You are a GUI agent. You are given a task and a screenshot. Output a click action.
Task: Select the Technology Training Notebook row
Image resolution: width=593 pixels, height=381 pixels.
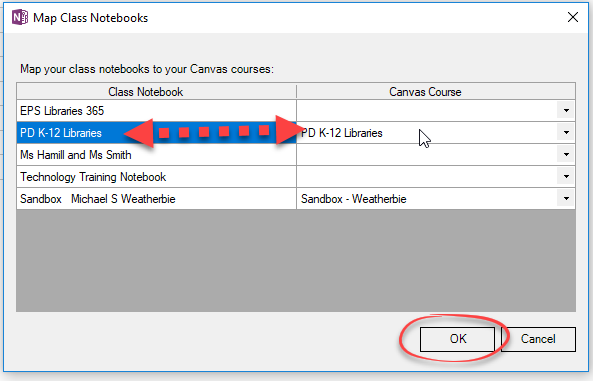coord(156,176)
